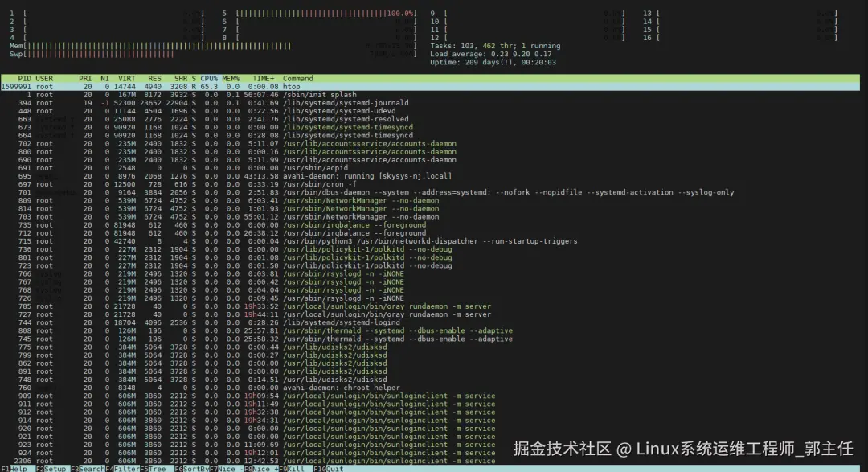Select the sunloginclient row with PID 909
This screenshot has width=868, height=472.
[430, 396]
